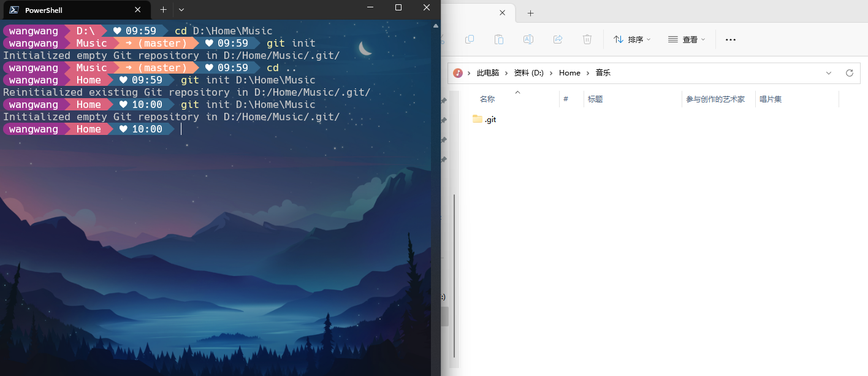Click the terminal scrollbar up arrow

[435, 26]
